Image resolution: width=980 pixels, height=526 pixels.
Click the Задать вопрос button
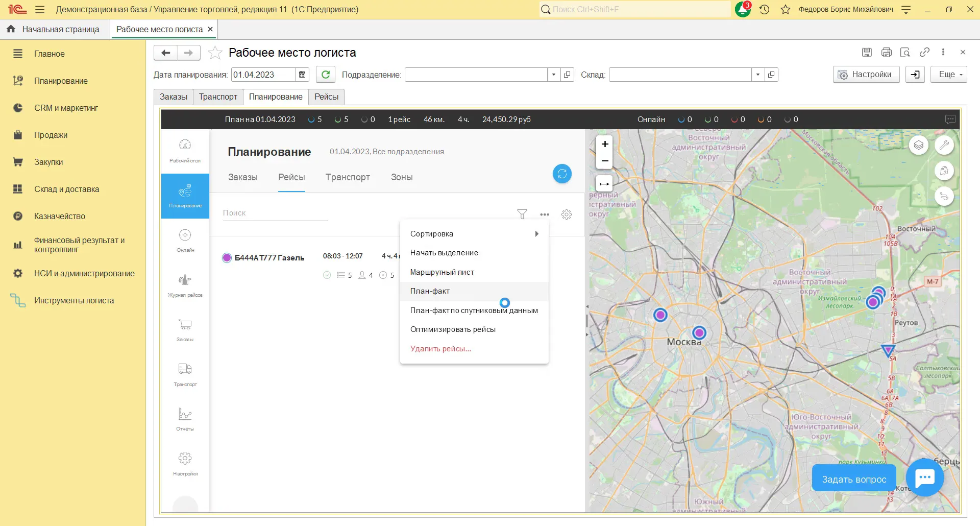854,479
